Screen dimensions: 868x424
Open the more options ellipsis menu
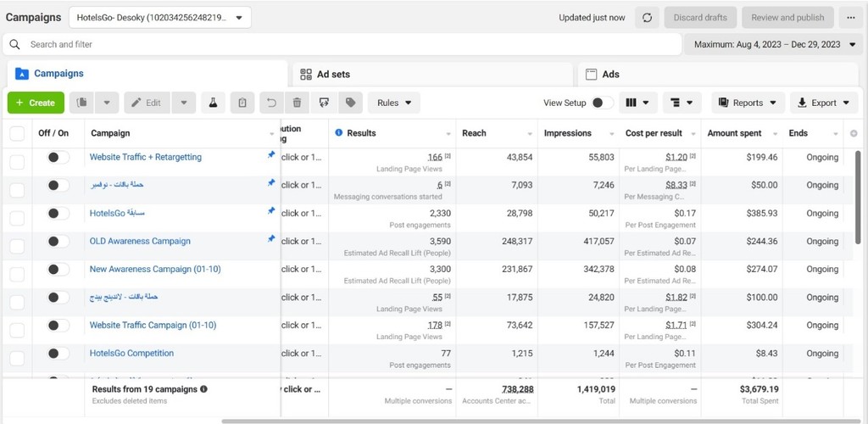click(851, 18)
